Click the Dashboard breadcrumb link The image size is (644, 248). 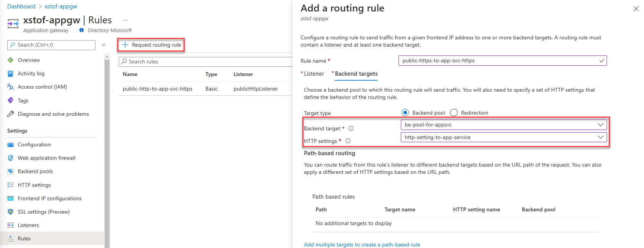coord(21,6)
